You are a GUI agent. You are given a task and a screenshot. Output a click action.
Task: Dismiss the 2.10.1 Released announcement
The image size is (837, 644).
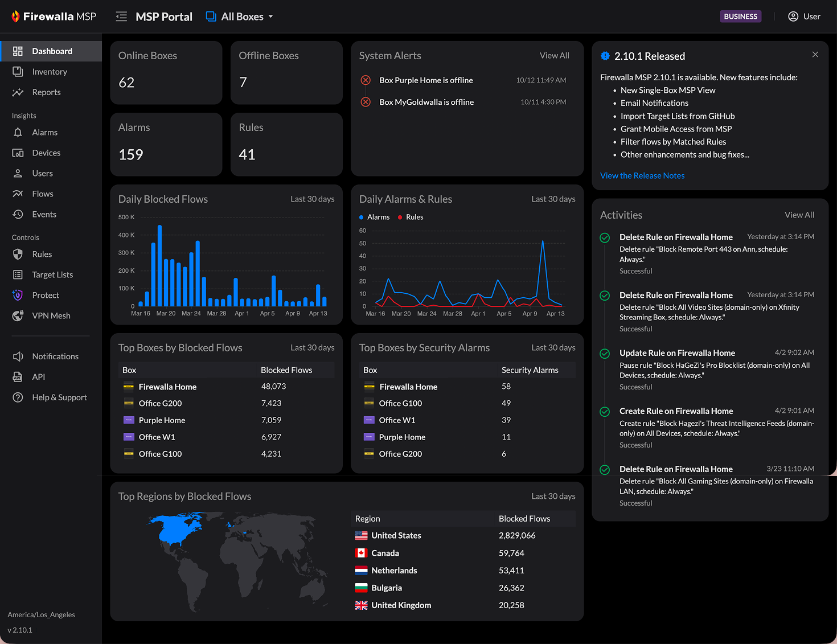(815, 55)
